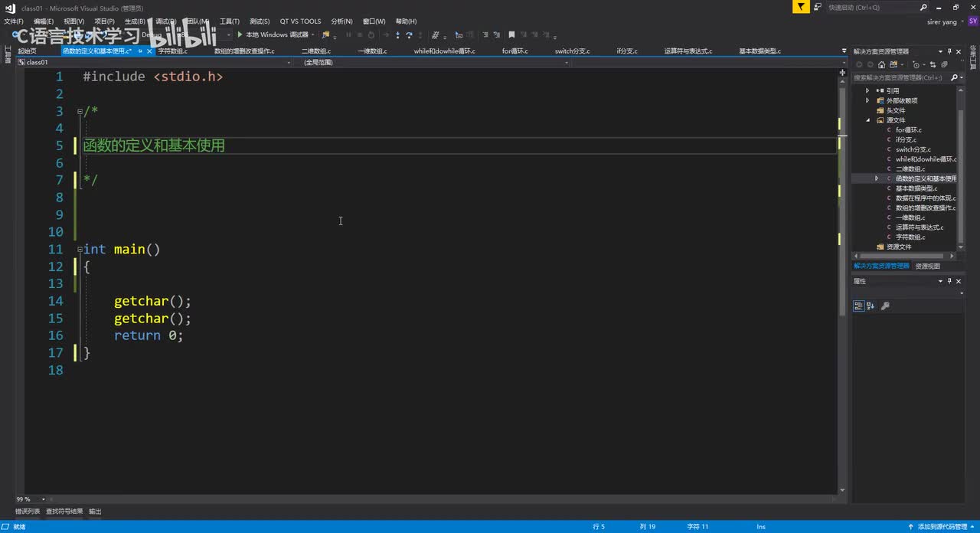Click the sirer yang account name
This screenshot has height=533, width=980.
pos(942,21)
